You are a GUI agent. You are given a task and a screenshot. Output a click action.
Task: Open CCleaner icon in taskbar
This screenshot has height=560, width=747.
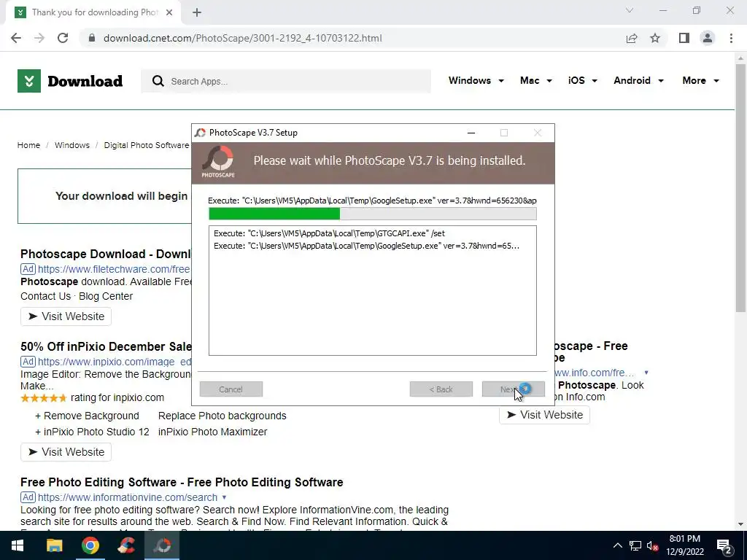pyautogui.click(x=126, y=545)
